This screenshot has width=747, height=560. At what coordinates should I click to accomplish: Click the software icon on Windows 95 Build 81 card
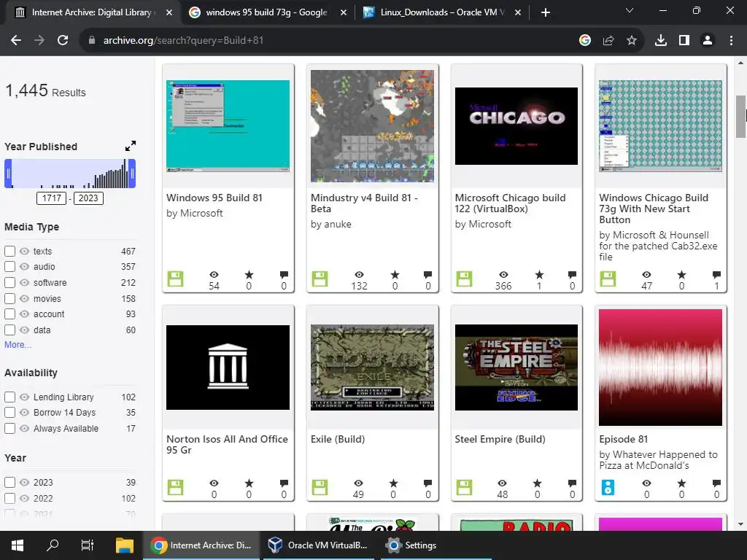coord(175,279)
